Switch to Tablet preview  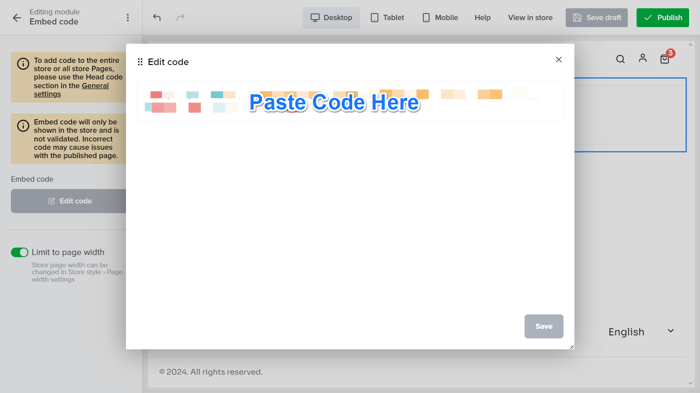387,18
